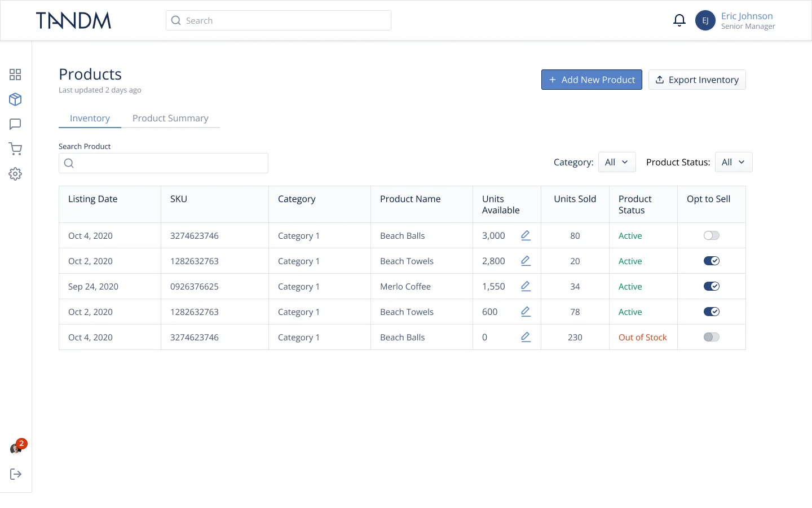Edit units available for 3,000 Beach Balls
Screen dimensions: 812x508
coord(526,235)
